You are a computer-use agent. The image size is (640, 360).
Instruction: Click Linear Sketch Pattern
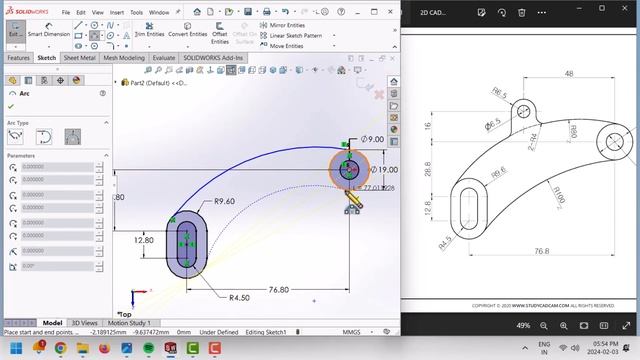[291, 36]
